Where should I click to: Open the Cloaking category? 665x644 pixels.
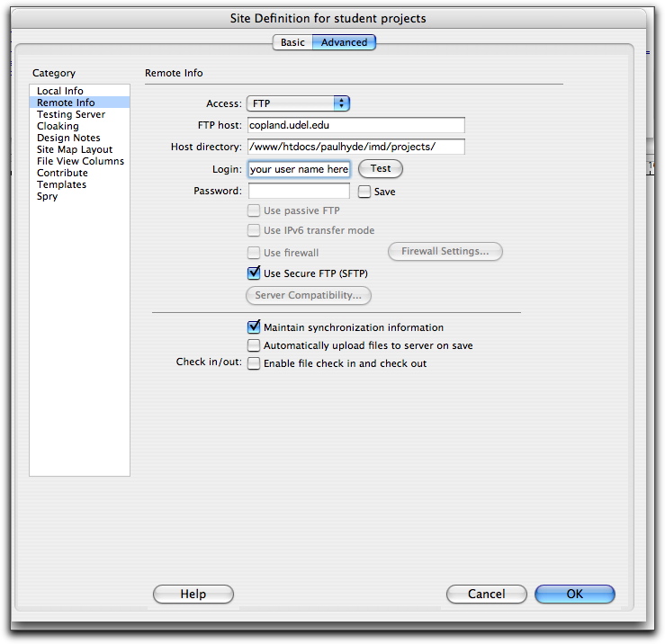coord(58,127)
